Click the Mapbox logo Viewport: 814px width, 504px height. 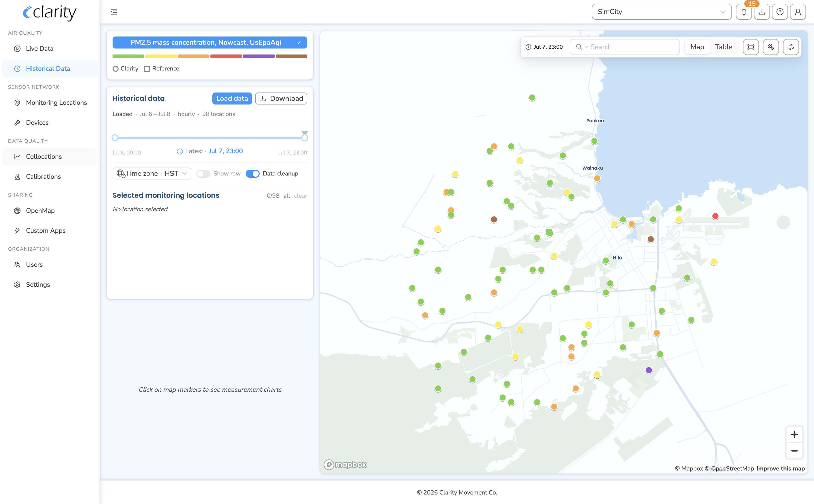pos(345,464)
